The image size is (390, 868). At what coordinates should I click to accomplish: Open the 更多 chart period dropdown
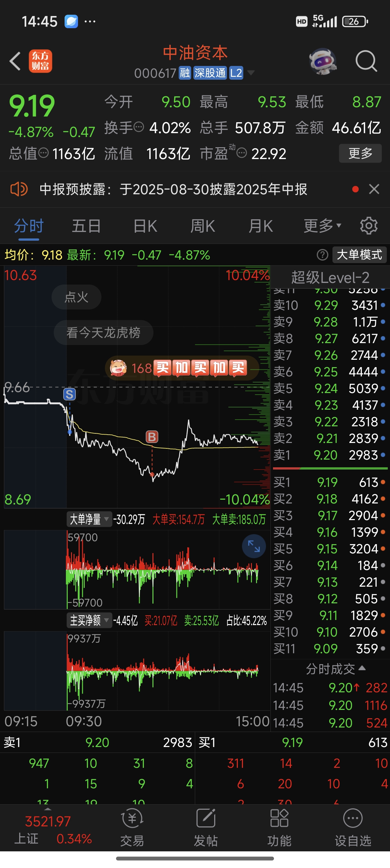pos(322,226)
